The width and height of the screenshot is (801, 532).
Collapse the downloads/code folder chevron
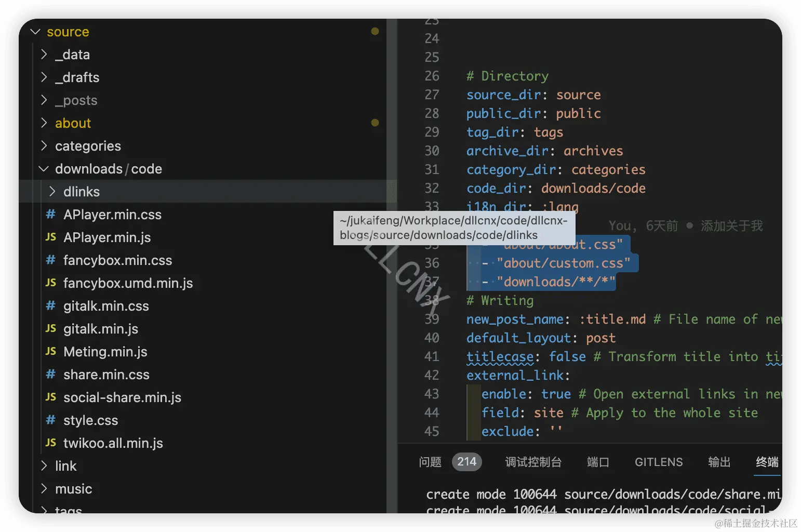(x=44, y=169)
